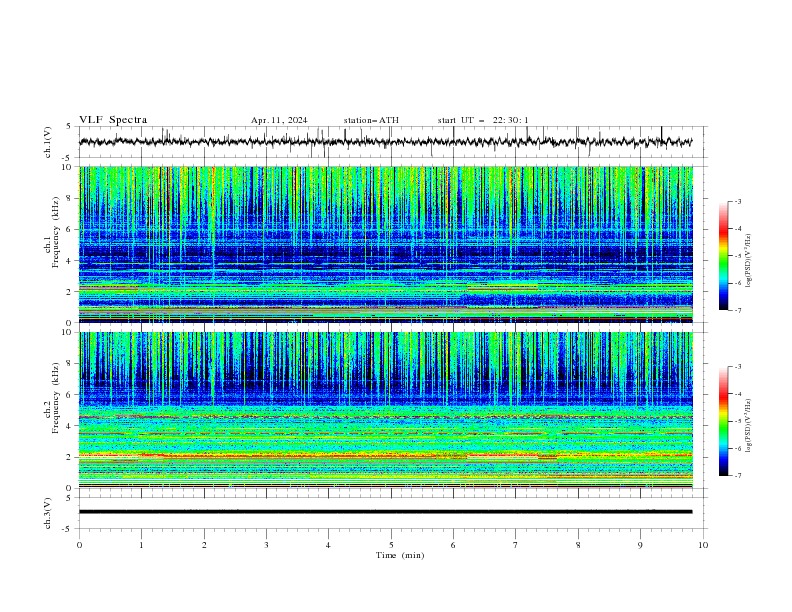
Task: Click the "-6" label on upper color bar
Action: click(x=738, y=283)
